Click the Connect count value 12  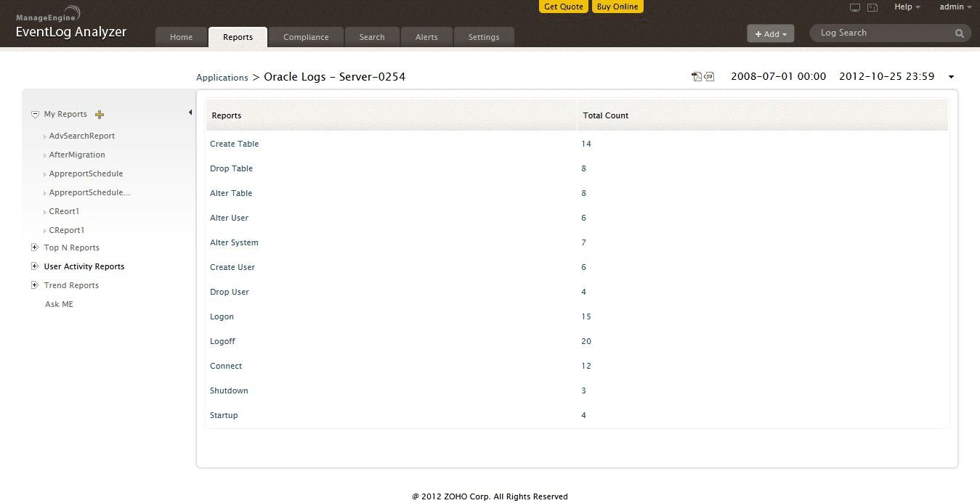(x=586, y=366)
